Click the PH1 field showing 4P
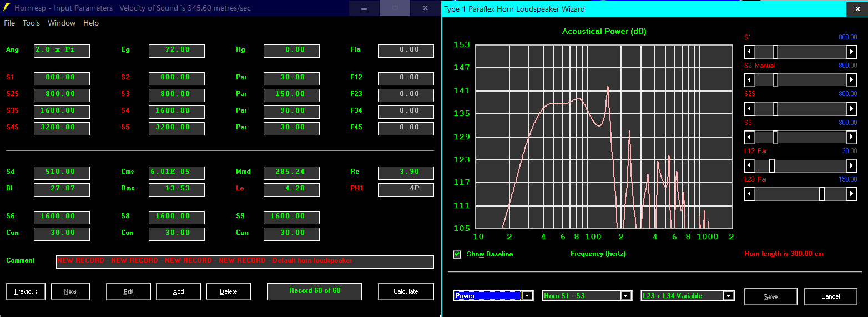This screenshot has width=868, height=317. click(x=406, y=189)
